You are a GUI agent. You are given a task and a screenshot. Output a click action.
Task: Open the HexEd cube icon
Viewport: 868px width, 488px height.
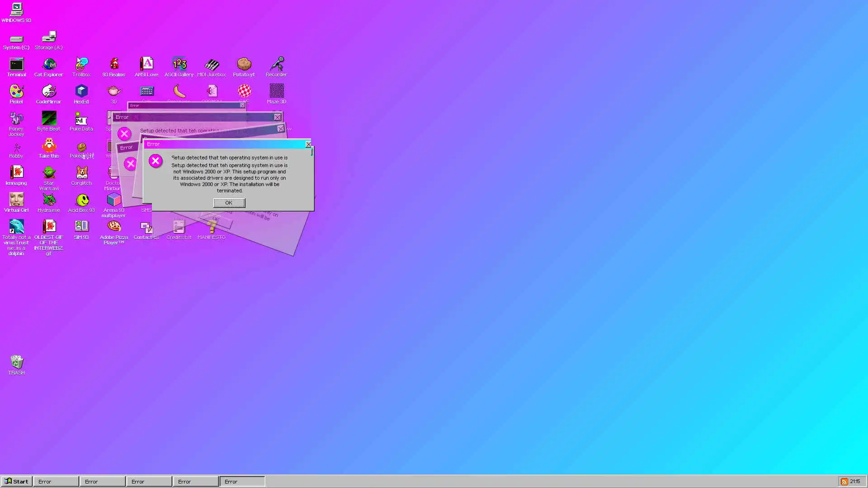pyautogui.click(x=81, y=92)
